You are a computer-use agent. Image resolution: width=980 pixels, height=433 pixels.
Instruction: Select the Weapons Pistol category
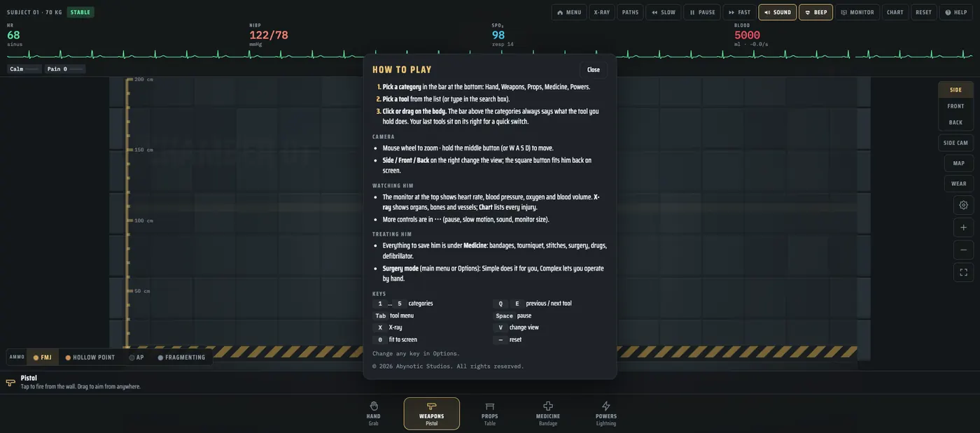click(431, 413)
